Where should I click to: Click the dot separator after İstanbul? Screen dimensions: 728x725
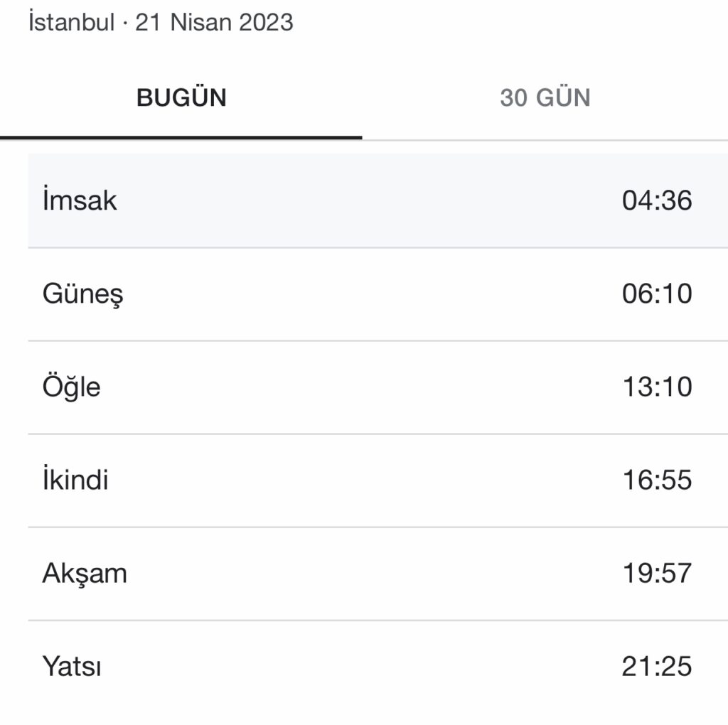125,23
